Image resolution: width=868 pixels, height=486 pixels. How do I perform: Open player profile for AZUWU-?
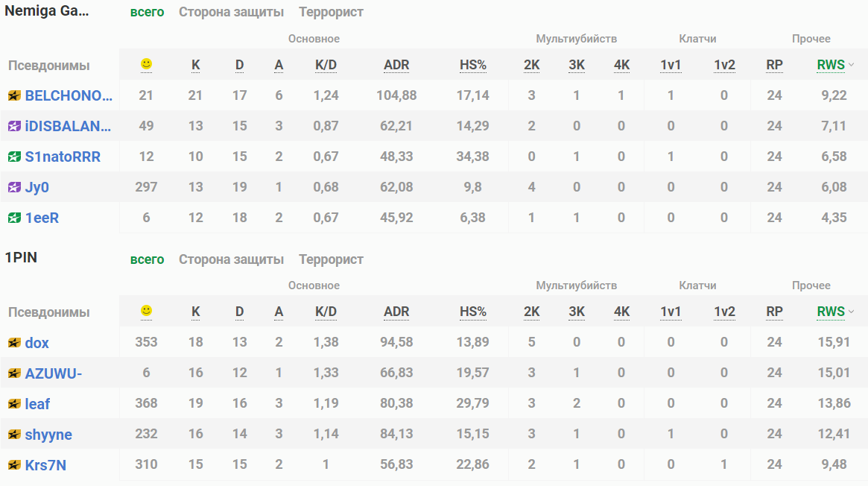(54, 373)
